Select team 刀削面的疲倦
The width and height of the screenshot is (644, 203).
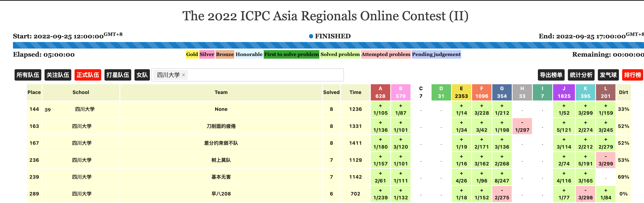(221, 126)
